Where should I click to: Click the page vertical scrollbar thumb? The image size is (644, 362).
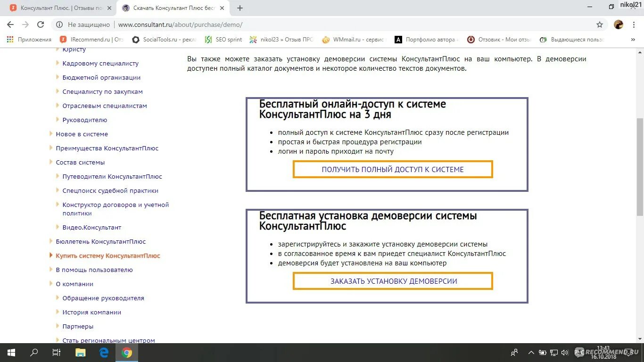[640, 166]
